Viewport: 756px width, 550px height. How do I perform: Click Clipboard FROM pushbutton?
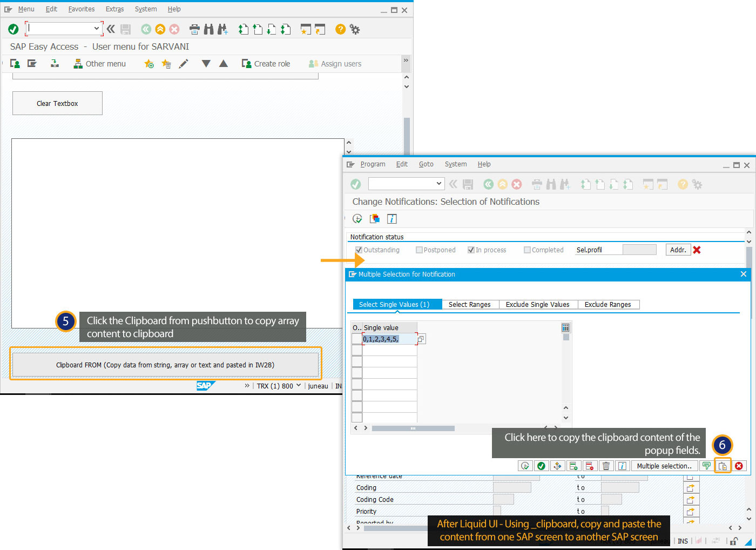point(165,365)
